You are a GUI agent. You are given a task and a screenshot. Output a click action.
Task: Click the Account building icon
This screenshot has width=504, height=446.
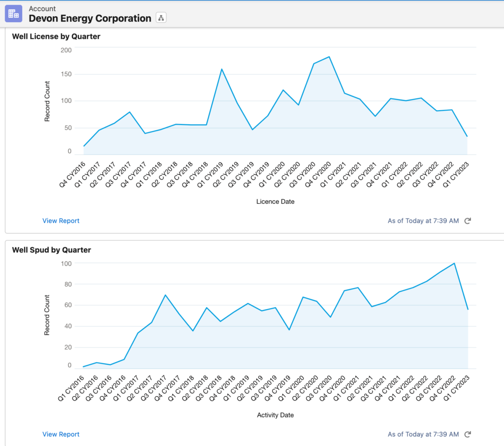coord(13,13)
